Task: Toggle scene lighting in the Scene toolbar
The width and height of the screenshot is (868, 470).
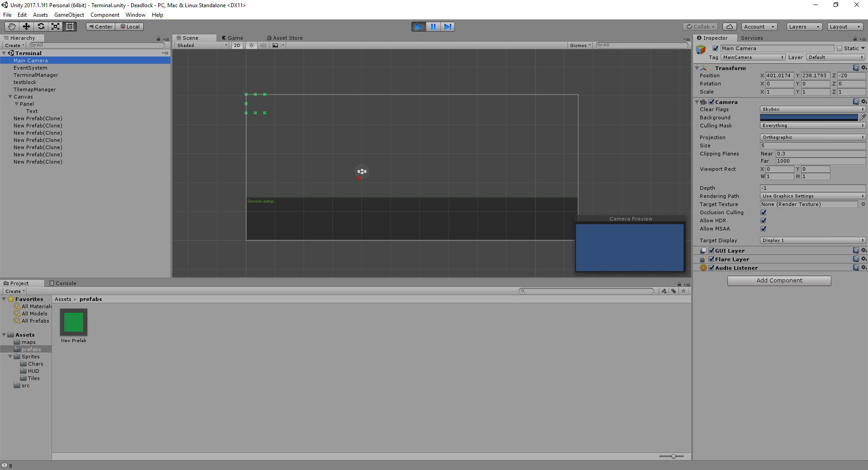Action: click(x=251, y=45)
